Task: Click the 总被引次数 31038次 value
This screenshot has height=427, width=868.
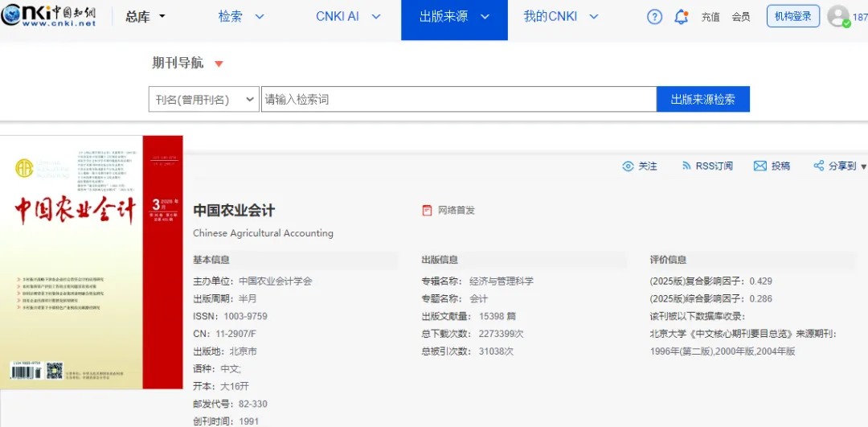Action: tap(497, 351)
